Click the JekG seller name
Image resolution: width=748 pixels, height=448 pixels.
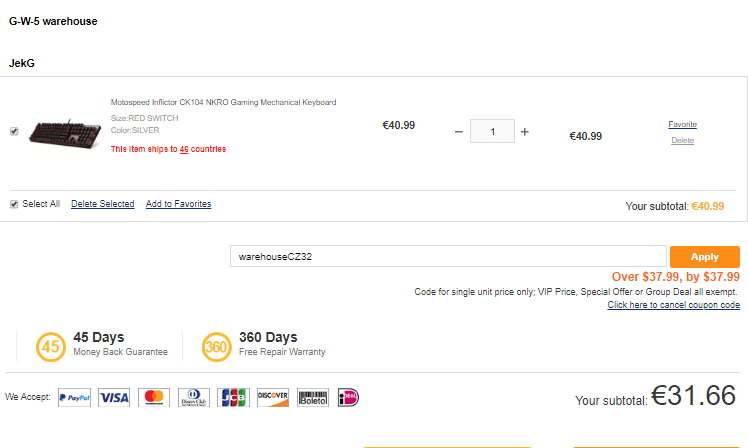point(21,63)
